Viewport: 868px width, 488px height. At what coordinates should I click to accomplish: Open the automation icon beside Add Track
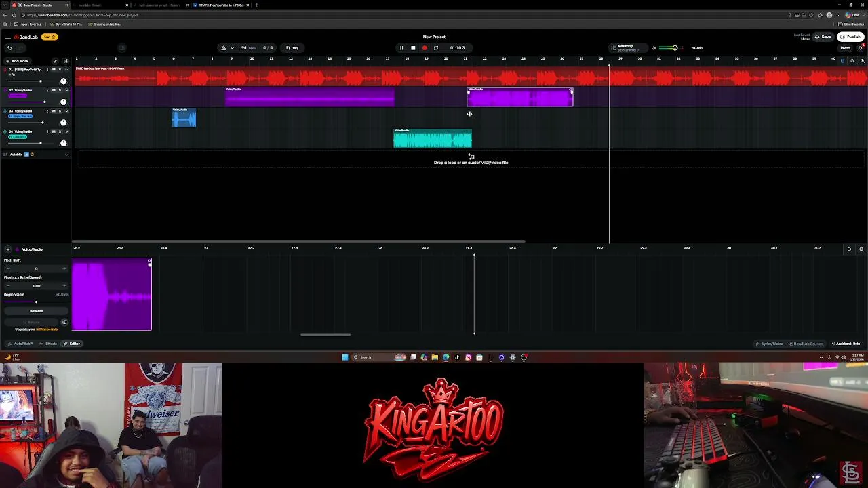56,61
